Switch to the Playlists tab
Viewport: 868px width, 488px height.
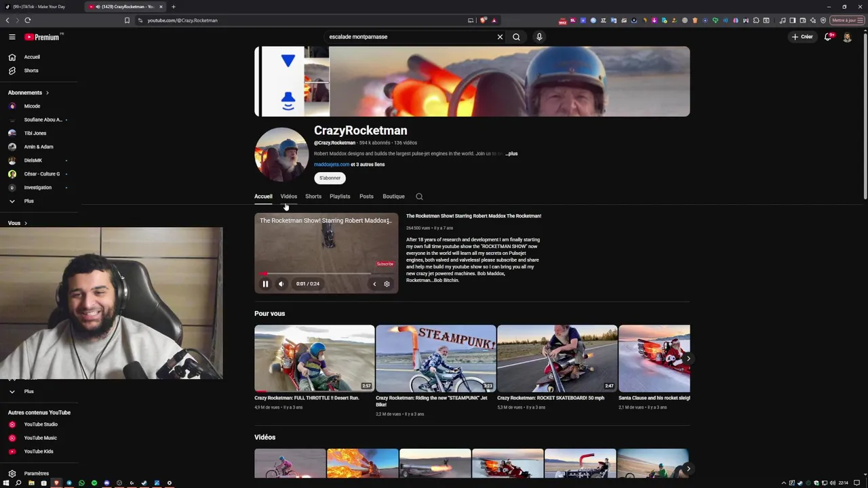coord(340,197)
